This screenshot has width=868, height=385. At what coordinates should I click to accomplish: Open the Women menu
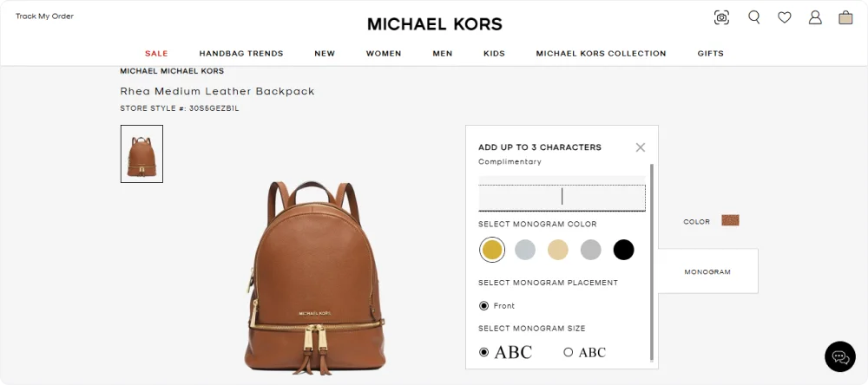point(384,54)
